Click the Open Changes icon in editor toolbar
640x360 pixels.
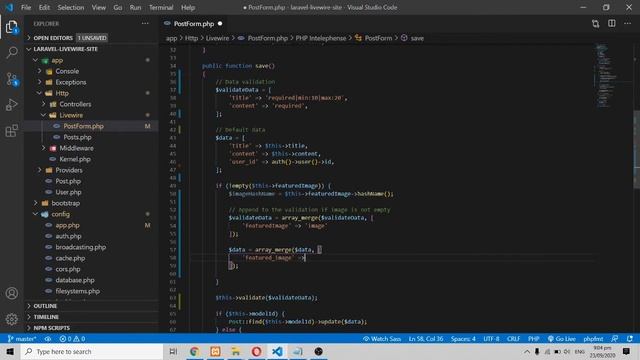pyautogui.click(x=596, y=24)
